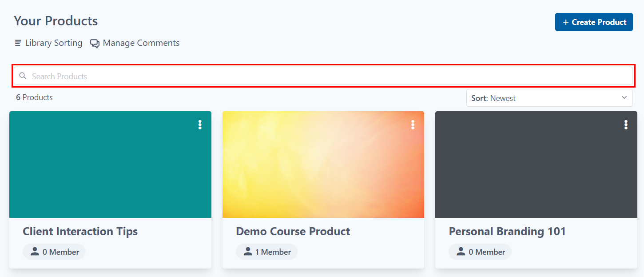Click the magnifier icon in search bar
644x277 pixels.
(23, 76)
